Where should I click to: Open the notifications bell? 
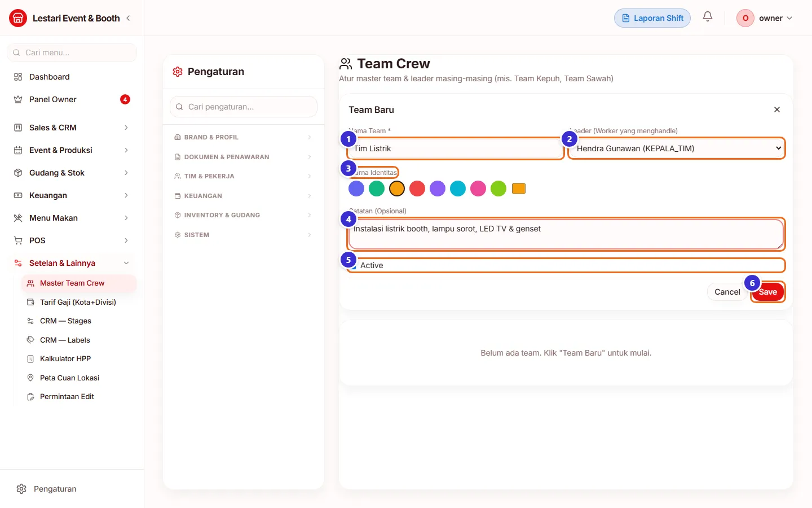pyautogui.click(x=708, y=17)
